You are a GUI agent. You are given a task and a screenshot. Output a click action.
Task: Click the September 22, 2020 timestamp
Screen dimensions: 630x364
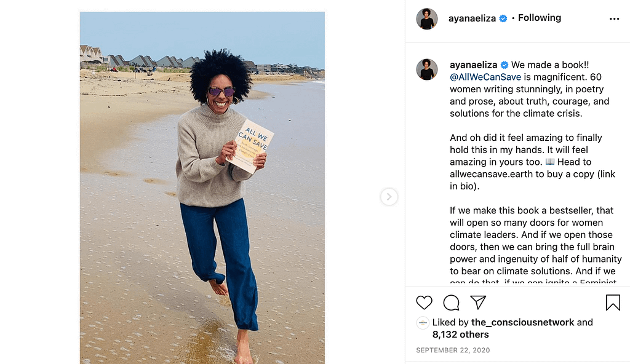click(x=453, y=350)
